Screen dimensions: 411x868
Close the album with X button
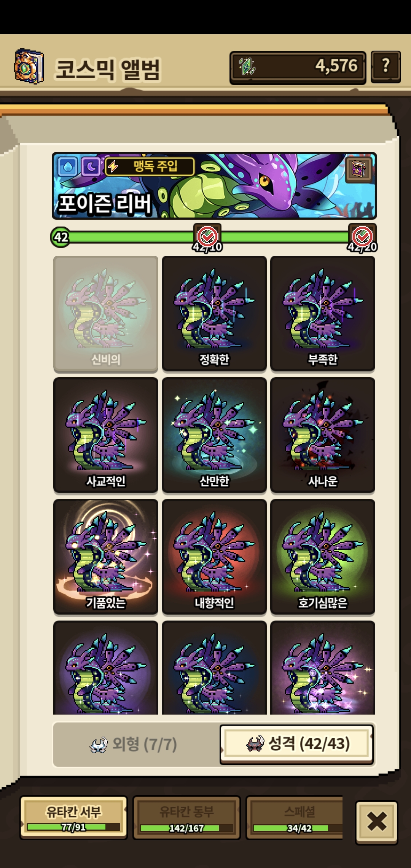click(x=377, y=822)
